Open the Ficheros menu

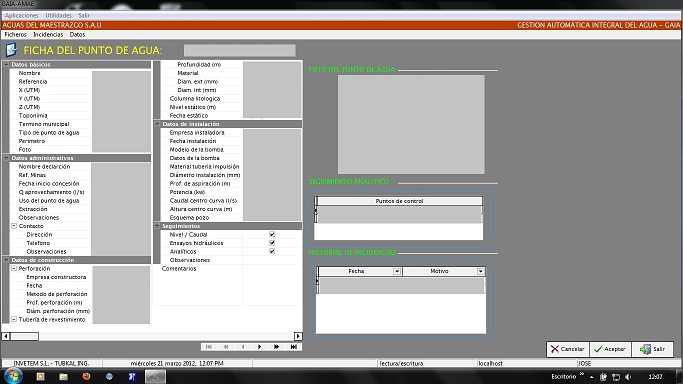coord(16,34)
